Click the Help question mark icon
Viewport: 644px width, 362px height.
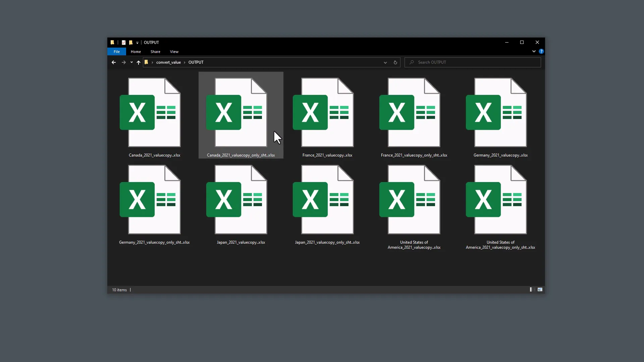pyautogui.click(x=541, y=51)
